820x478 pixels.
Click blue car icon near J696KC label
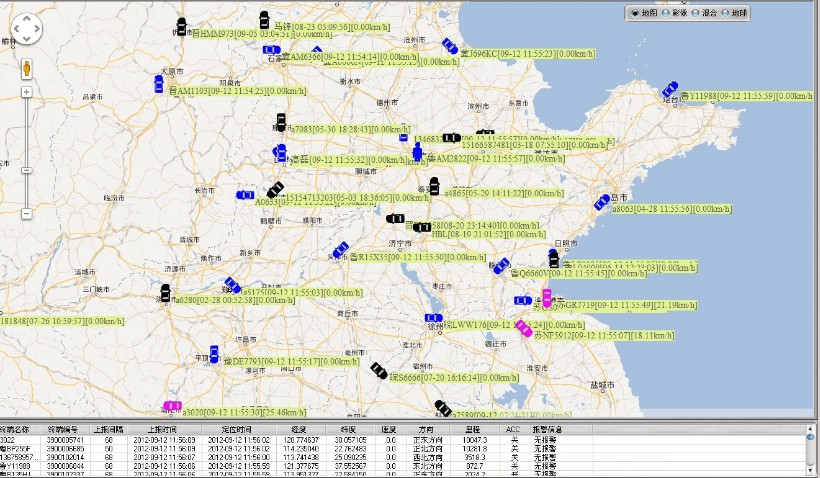pyautogui.click(x=450, y=46)
